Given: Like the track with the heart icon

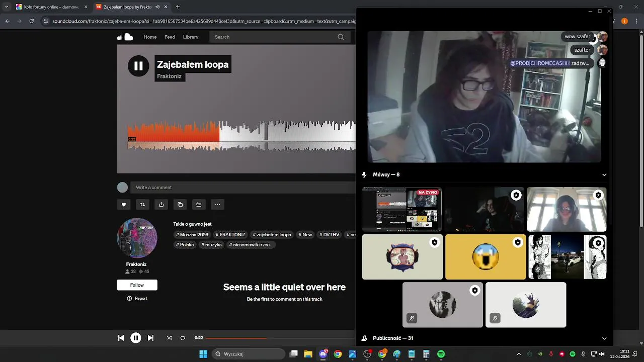Looking at the screenshot, I should [x=123, y=205].
